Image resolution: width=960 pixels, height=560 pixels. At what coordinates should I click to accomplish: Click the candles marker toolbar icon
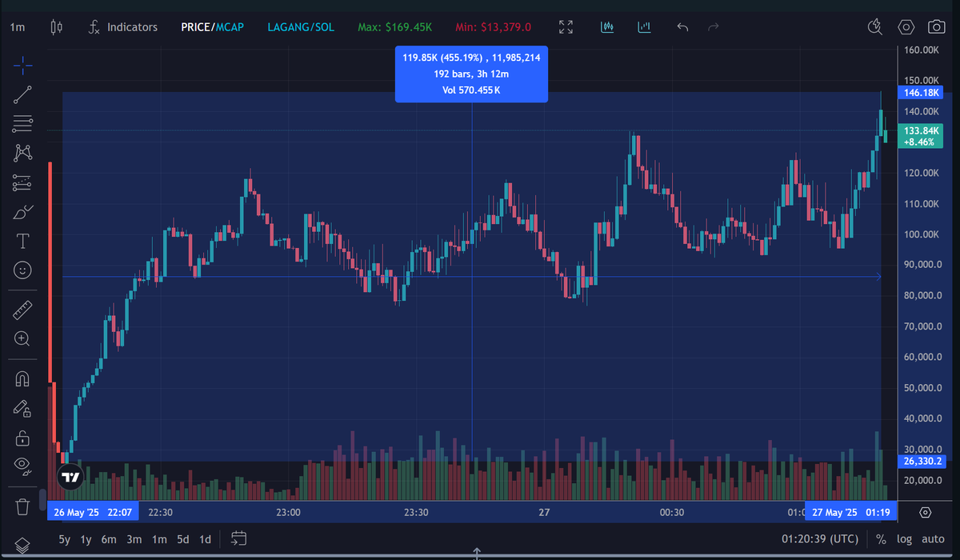[608, 27]
